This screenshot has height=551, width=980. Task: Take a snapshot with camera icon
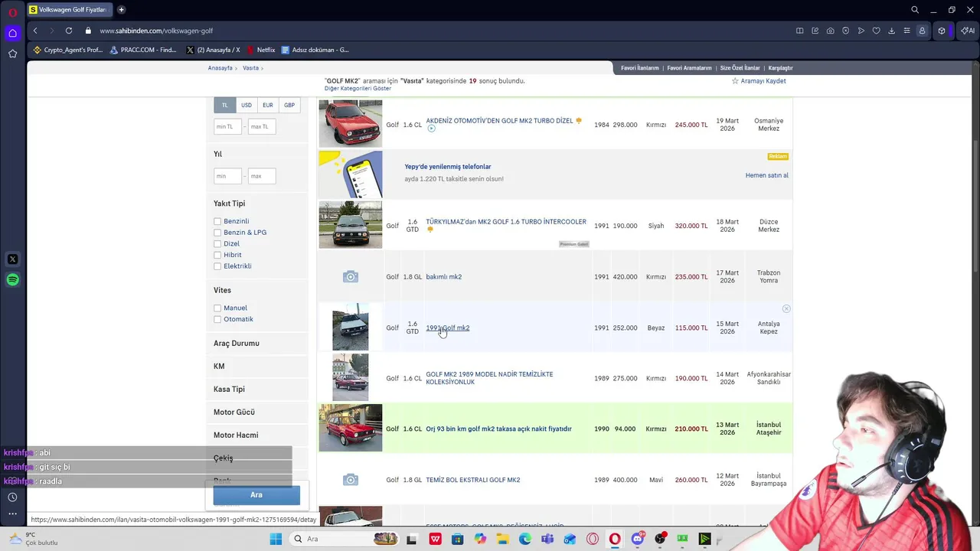831,31
